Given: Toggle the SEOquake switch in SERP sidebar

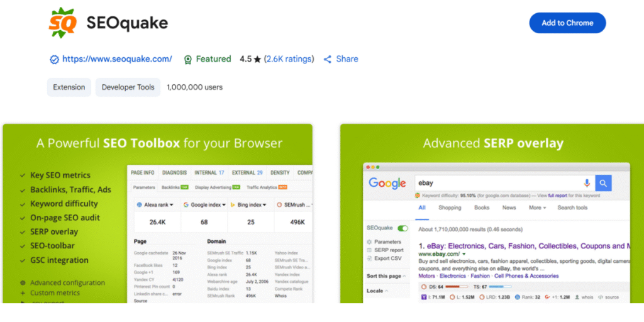Looking at the screenshot, I should (x=403, y=228).
